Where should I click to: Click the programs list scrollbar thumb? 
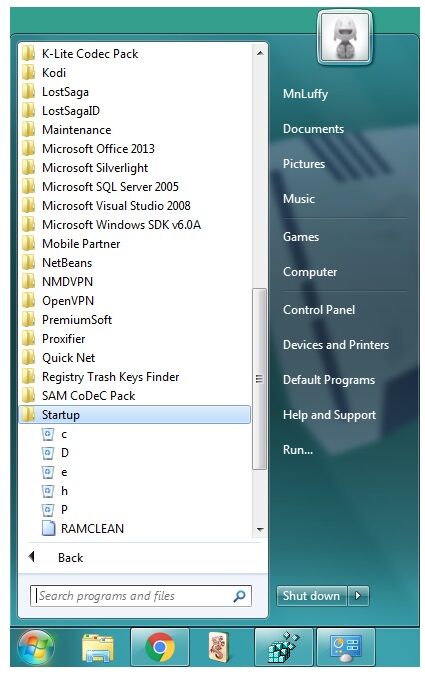click(260, 379)
